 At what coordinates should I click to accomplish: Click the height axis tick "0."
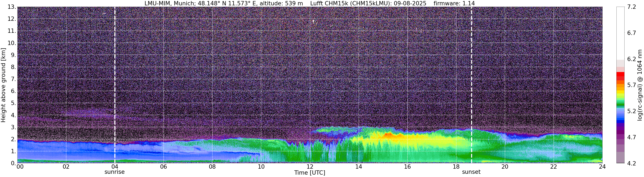pyautogui.click(x=13, y=163)
